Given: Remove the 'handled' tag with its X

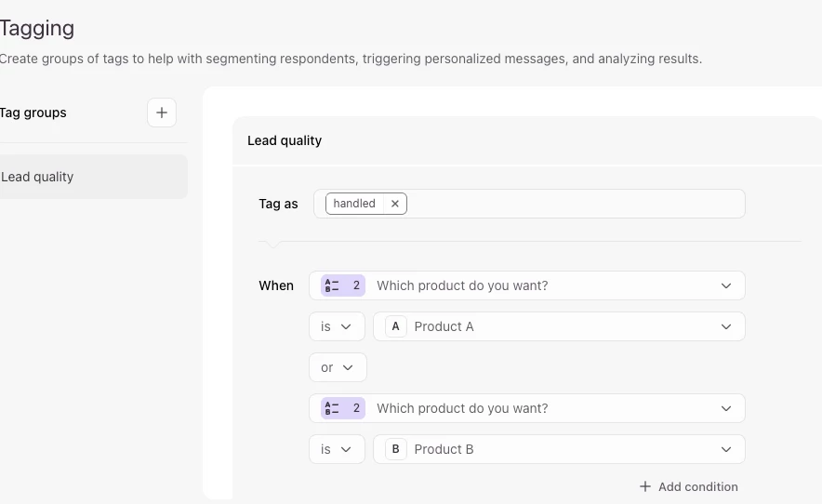Looking at the screenshot, I should coord(395,204).
